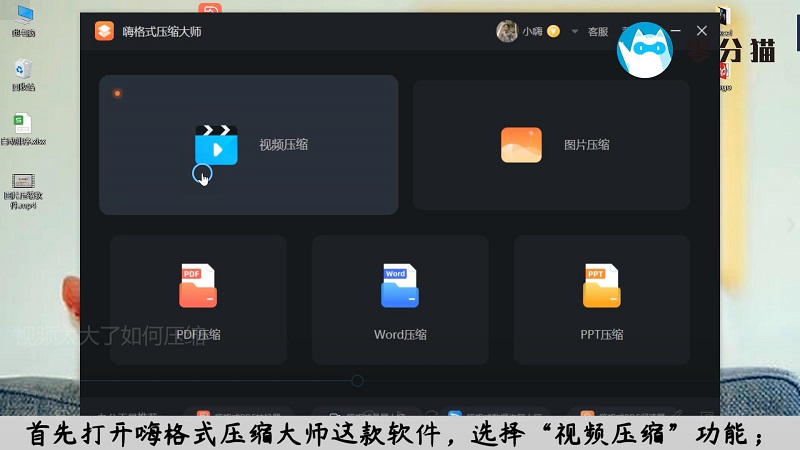800x450 pixels.
Task: Minimize the compression master window
Action: pyautogui.click(x=677, y=31)
